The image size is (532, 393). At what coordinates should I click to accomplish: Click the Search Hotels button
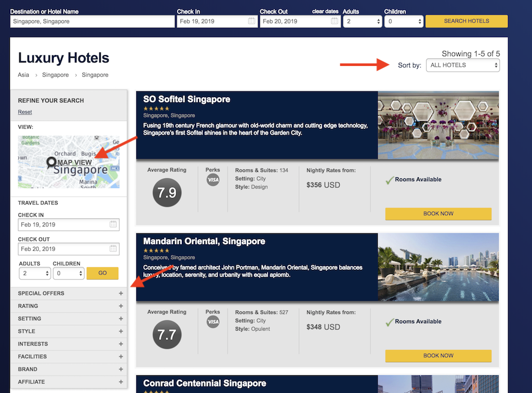coord(467,21)
